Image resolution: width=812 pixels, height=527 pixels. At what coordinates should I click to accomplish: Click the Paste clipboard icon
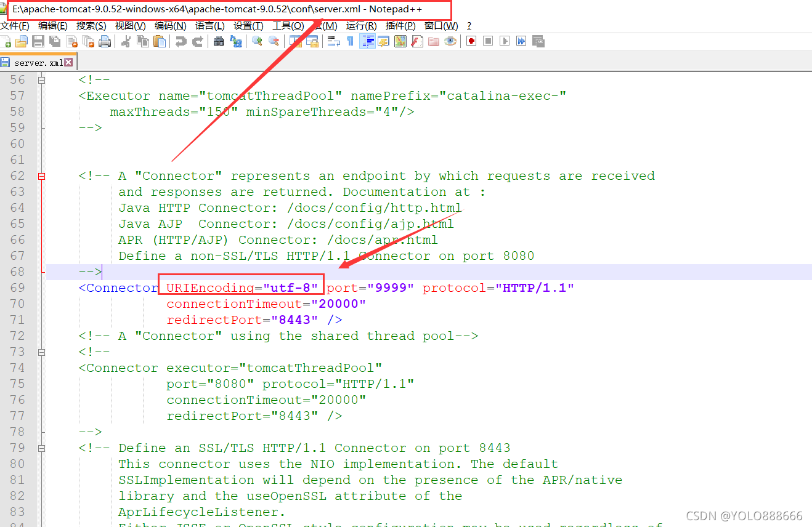[160, 42]
